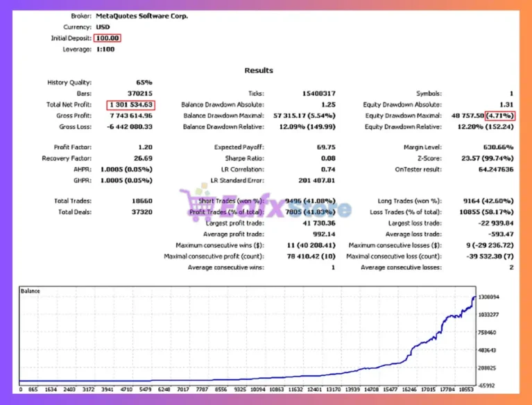The image size is (532, 405).
Task: Click the -65992 balance axis label
Action: click(486, 386)
